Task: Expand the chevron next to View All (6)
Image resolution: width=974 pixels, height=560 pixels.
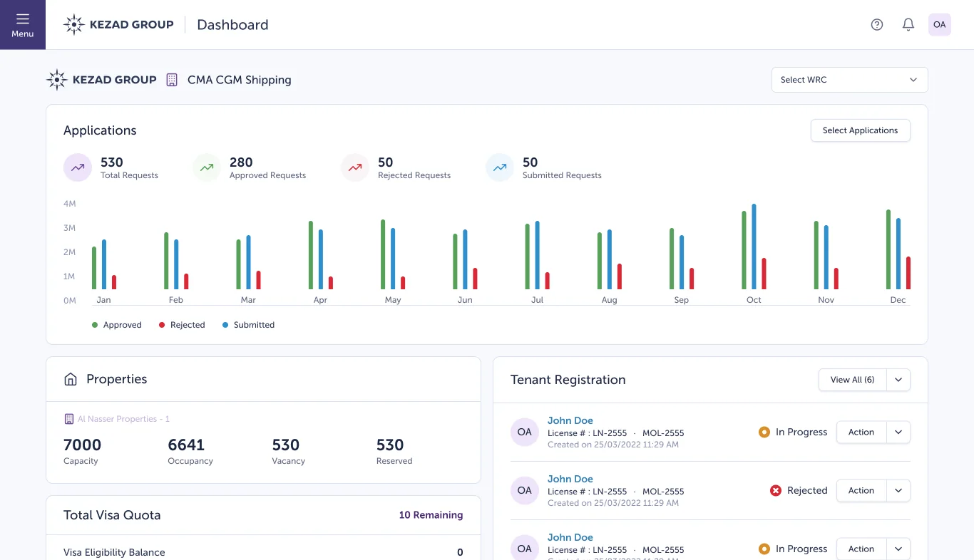Action: click(898, 380)
